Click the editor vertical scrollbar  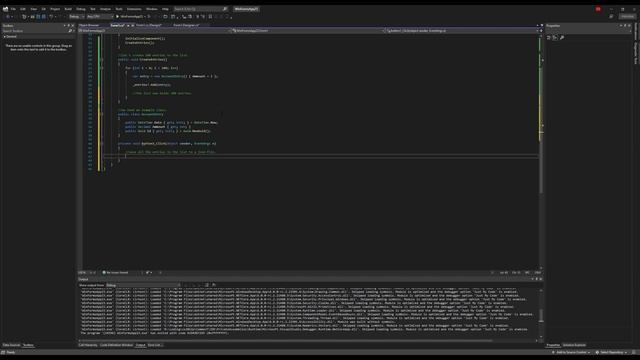[x=541, y=151]
